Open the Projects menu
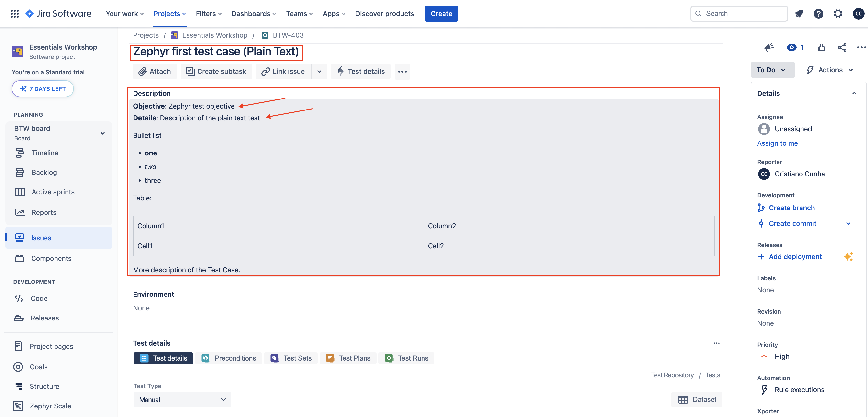The height and width of the screenshot is (417, 868). pos(169,13)
